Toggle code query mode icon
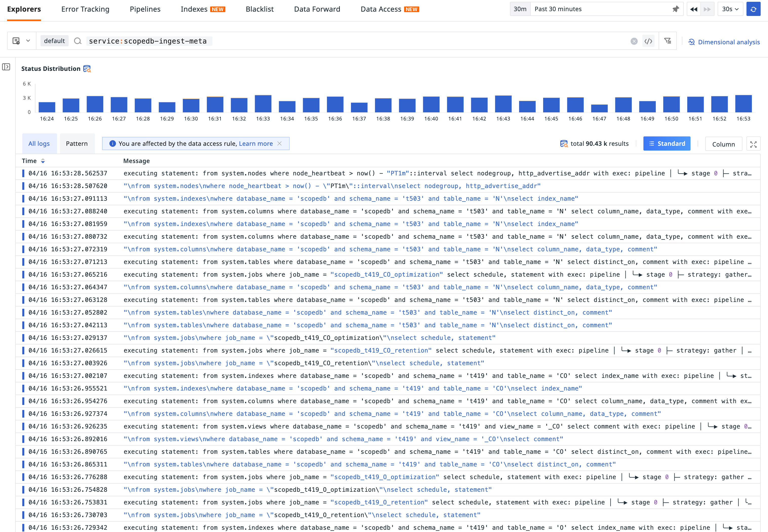The image size is (768, 532). click(648, 41)
